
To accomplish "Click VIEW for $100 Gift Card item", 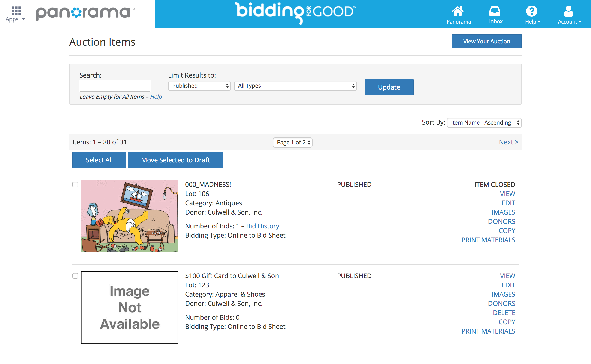I will 507,276.
